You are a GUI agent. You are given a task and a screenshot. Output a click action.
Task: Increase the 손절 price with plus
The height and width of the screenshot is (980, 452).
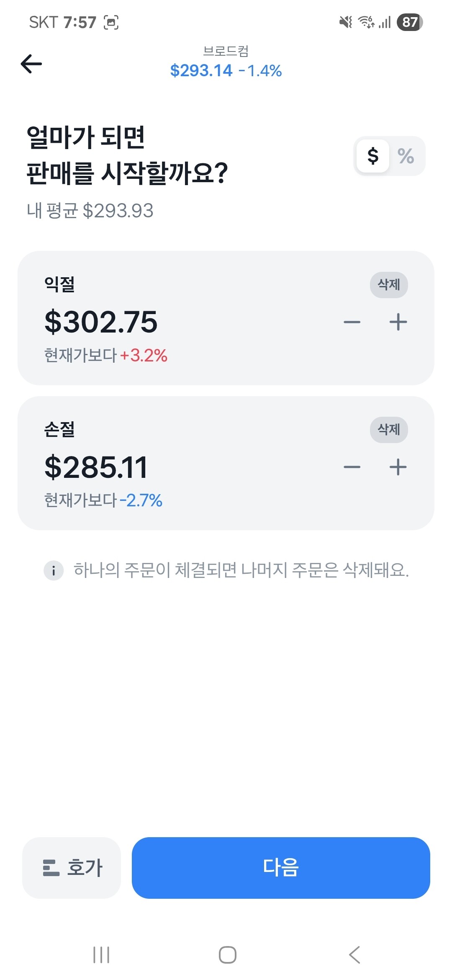398,467
